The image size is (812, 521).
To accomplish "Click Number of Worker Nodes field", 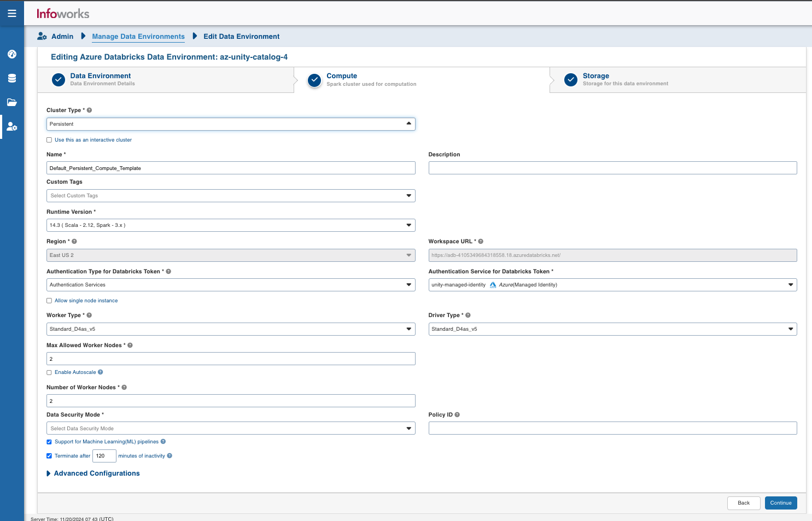I will 231,401.
